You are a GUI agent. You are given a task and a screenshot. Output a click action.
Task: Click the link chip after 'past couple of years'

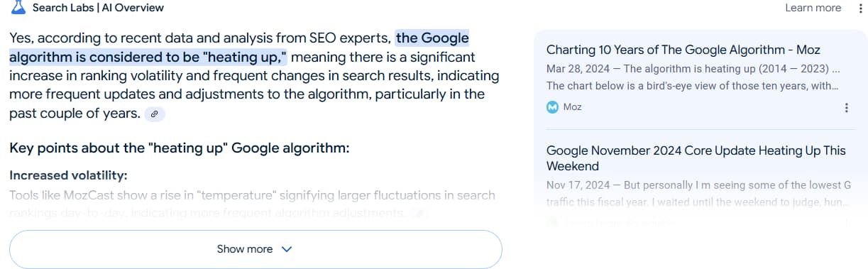click(155, 114)
